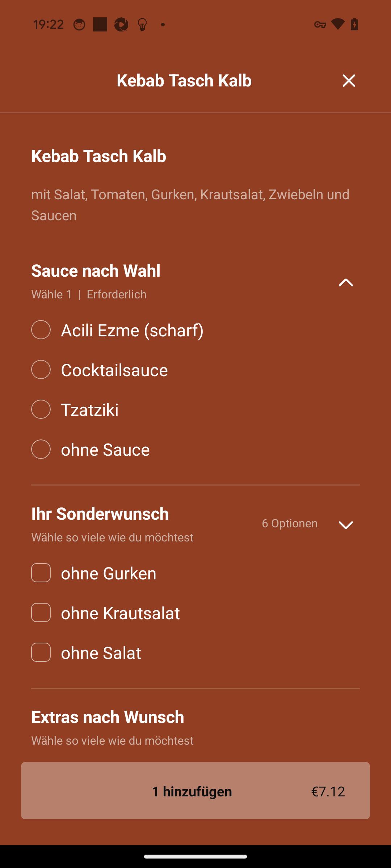The width and height of the screenshot is (391, 868).
Task: Open the VPN key status icon
Action: 320,25
